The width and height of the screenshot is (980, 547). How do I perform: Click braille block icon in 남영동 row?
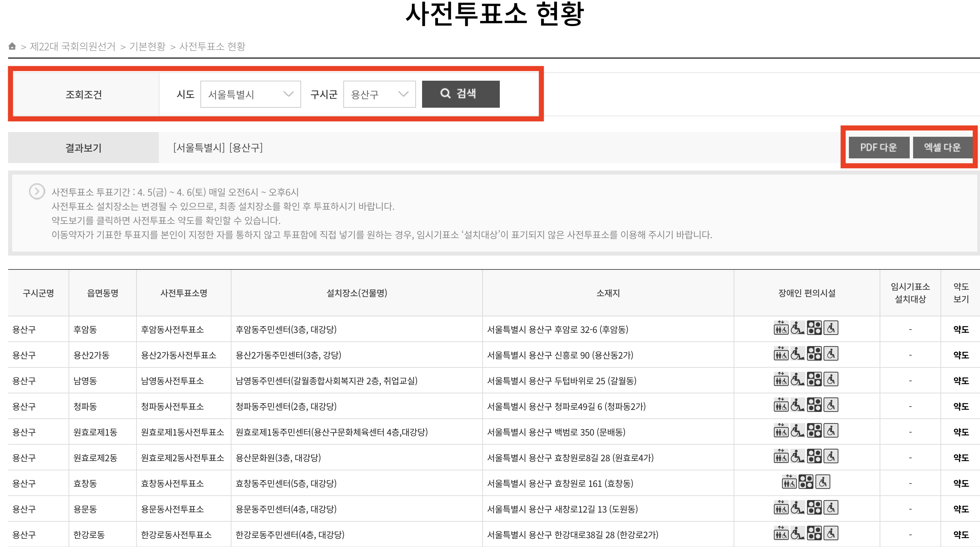pyautogui.click(x=814, y=380)
